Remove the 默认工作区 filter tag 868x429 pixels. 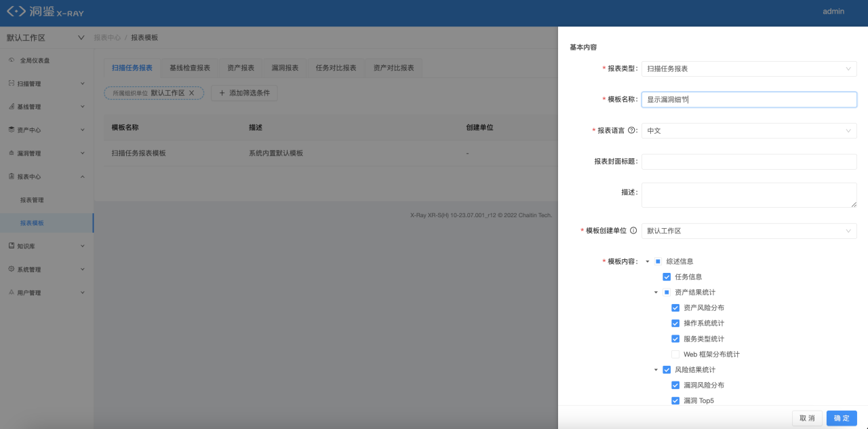[192, 93]
